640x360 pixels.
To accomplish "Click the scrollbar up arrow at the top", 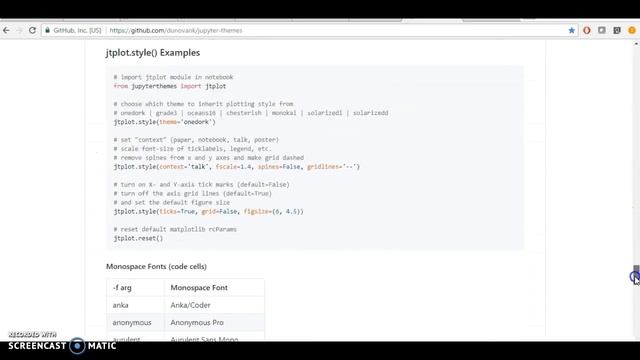I will click(636, 43).
